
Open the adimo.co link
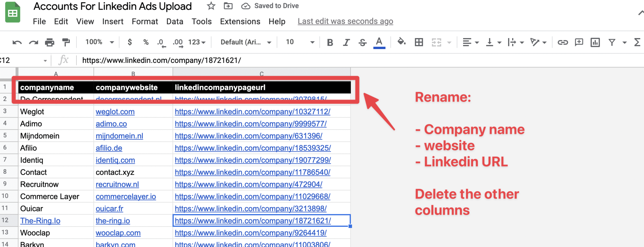tap(111, 124)
